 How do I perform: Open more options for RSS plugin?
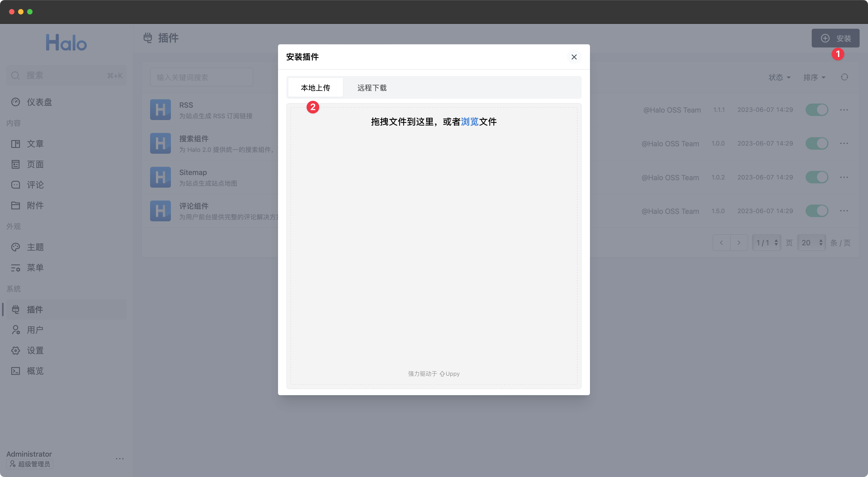click(x=844, y=110)
